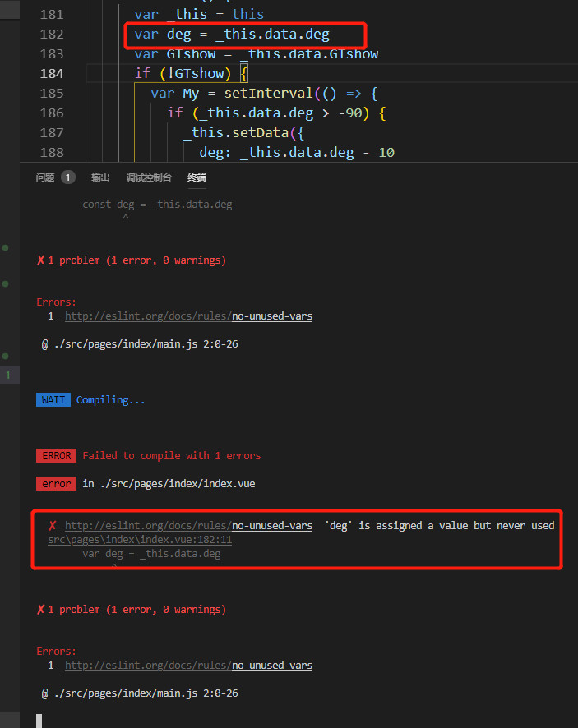
Task: Open the 问题 problems tab
Action: click(x=45, y=177)
